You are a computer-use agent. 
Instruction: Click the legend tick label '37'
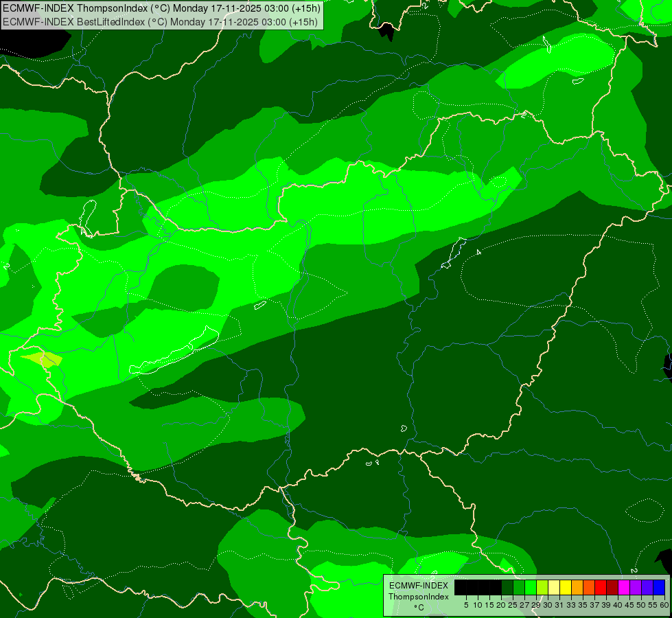pos(595,605)
